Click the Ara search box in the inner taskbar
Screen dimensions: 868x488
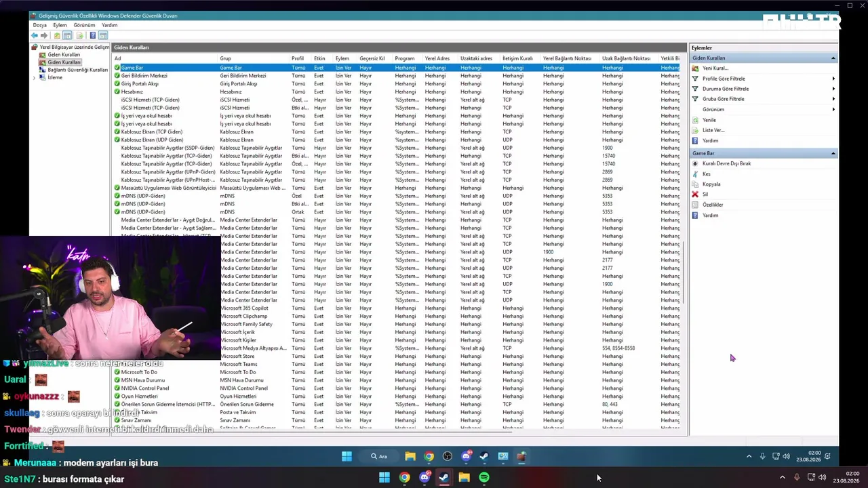379,456
